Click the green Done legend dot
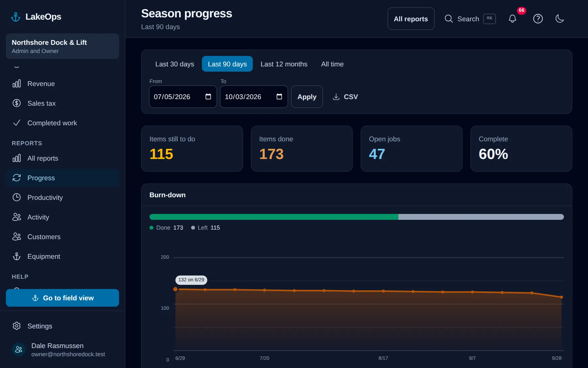This screenshot has width=588, height=368. coord(152,228)
